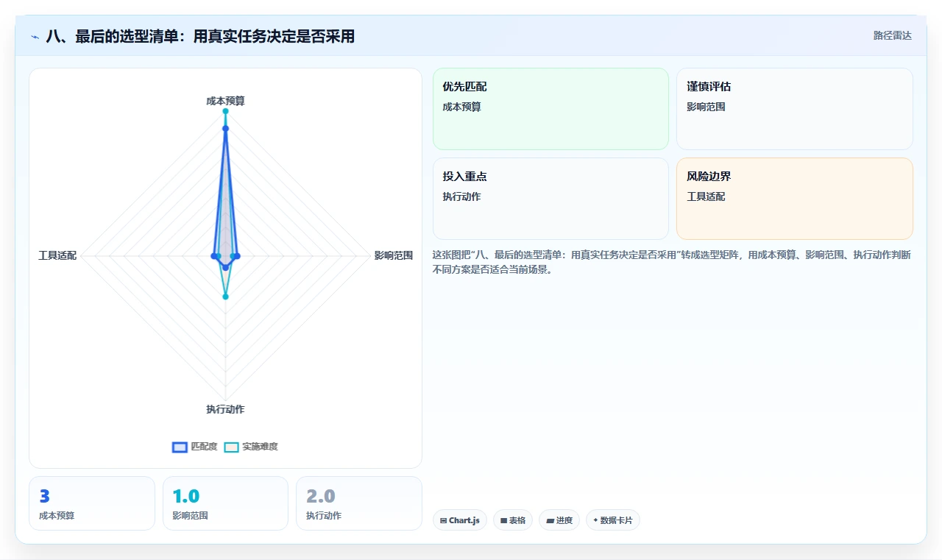Click the lightning icon before the title
This screenshot has height=560, width=942.
[x=35, y=37]
